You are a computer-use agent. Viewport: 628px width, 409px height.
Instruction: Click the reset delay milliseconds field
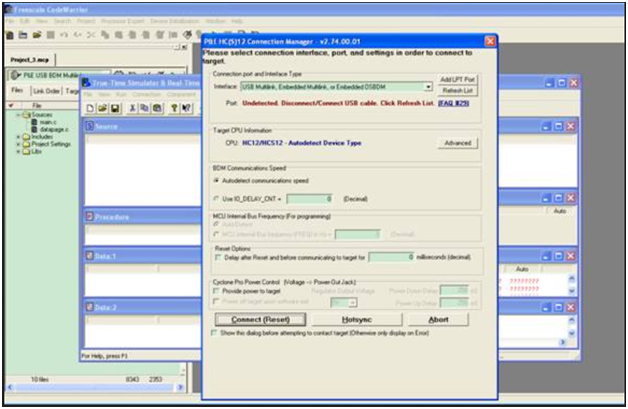click(392, 257)
